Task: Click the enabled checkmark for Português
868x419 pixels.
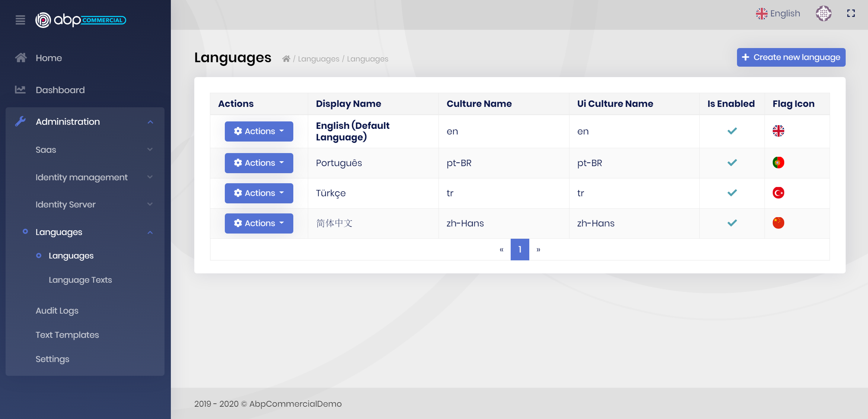Action: [732, 162]
